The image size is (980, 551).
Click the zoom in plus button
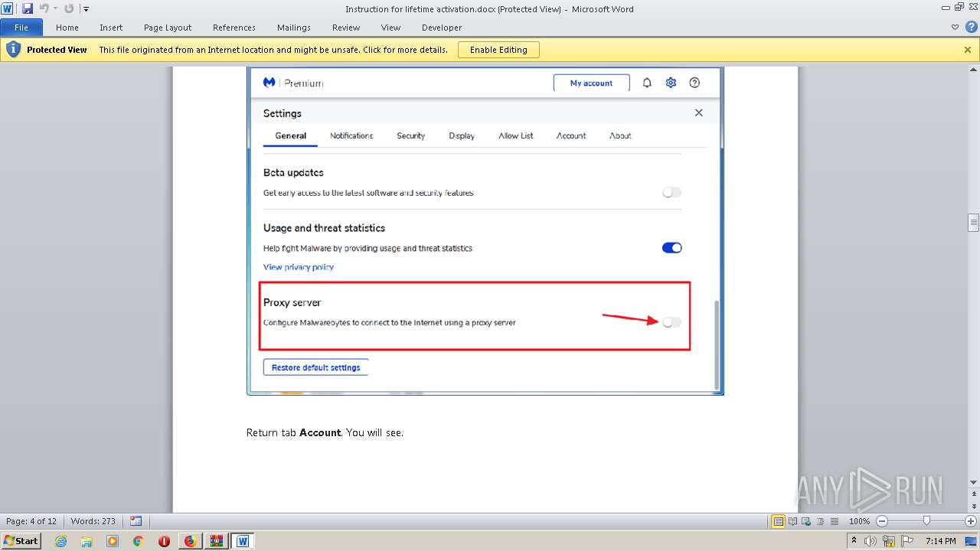971,521
